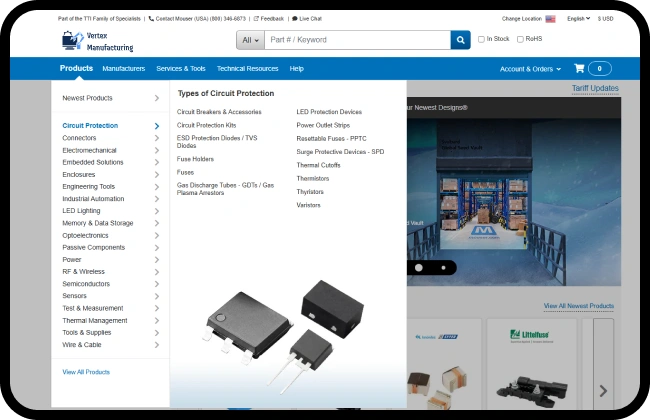Click the magnifier search button

460,40
